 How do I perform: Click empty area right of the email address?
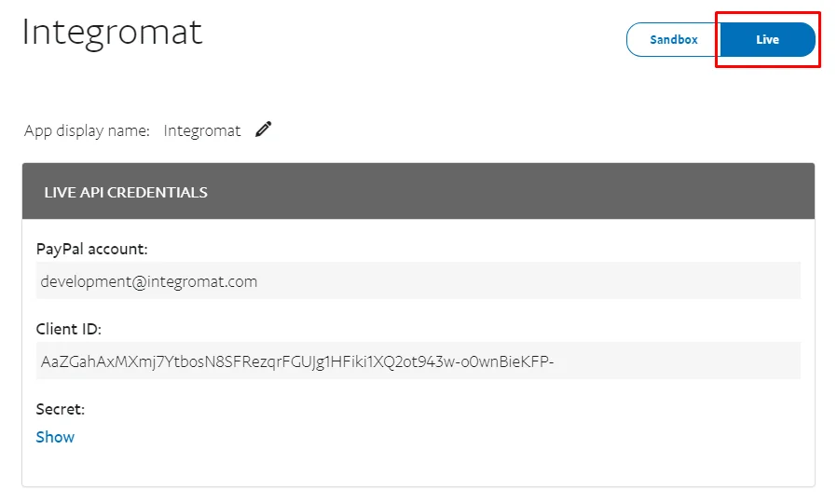tap(528, 280)
